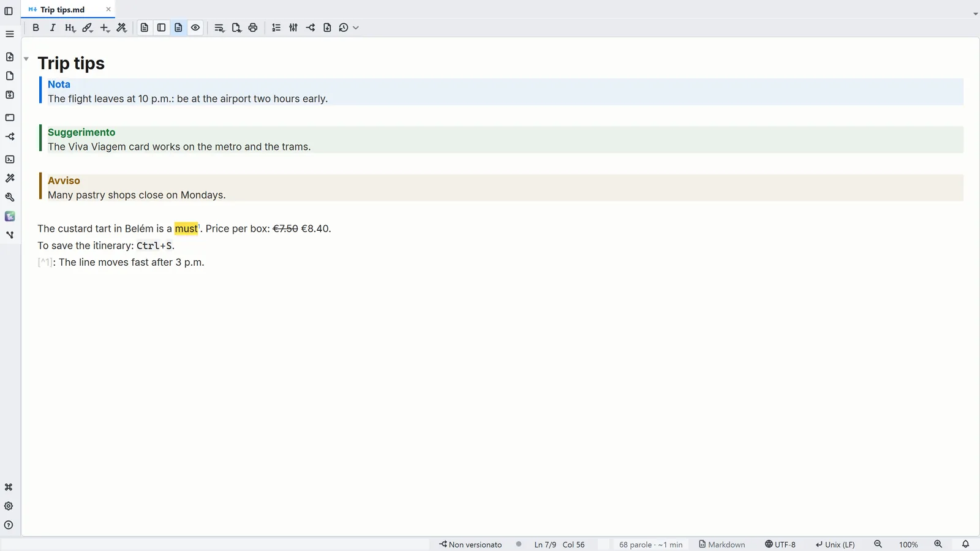This screenshot has width=980, height=551.
Task: Open the word wrap dropdown
Action: (x=219, y=28)
